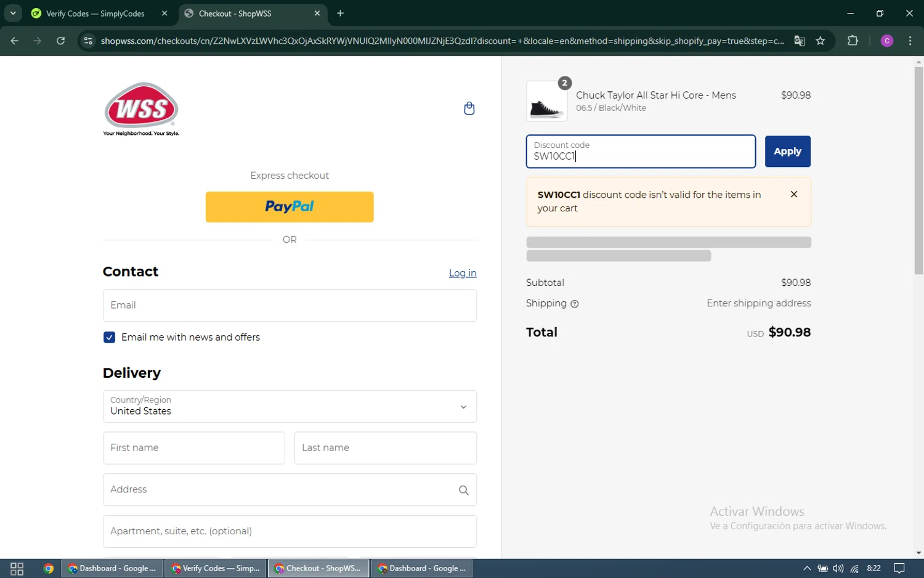The height and width of the screenshot is (578, 924).
Task: Click the Chuck Taylor All Star Hi Core product name
Action: [x=655, y=96]
